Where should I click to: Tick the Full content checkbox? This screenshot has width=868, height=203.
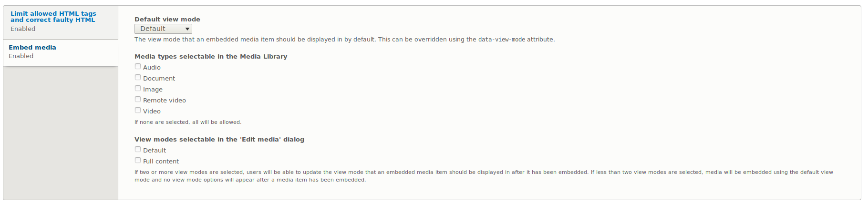pos(138,161)
